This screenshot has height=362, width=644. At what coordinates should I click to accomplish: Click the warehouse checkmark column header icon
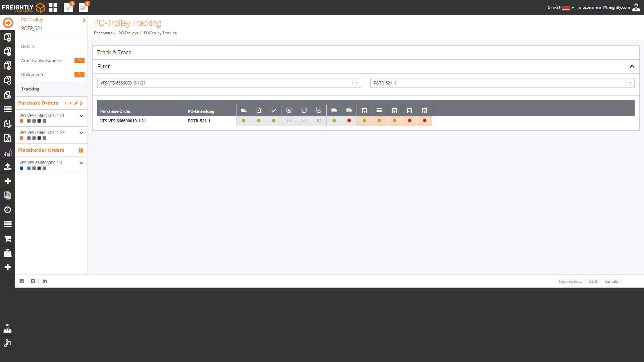[410, 110]
